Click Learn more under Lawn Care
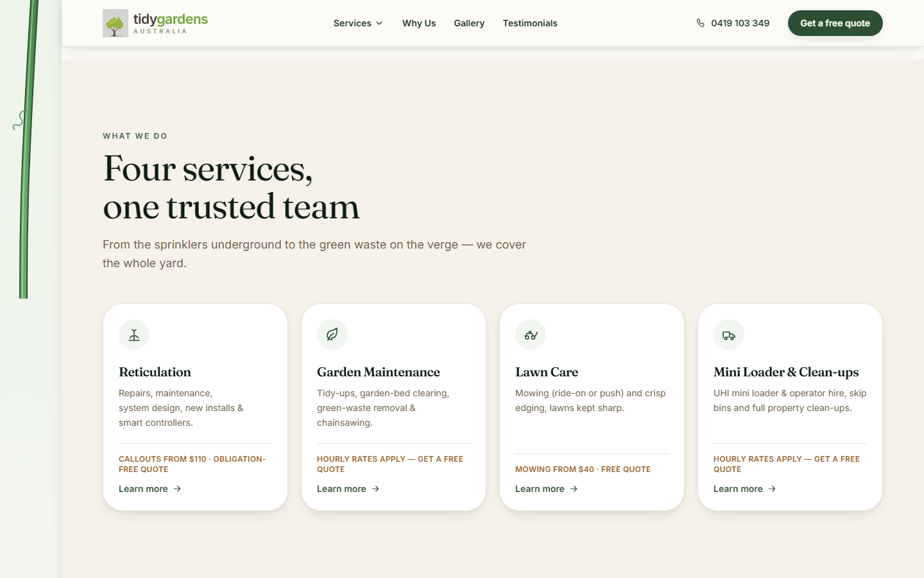This screenshot has height=578, width=924. (x=547, y=489)
